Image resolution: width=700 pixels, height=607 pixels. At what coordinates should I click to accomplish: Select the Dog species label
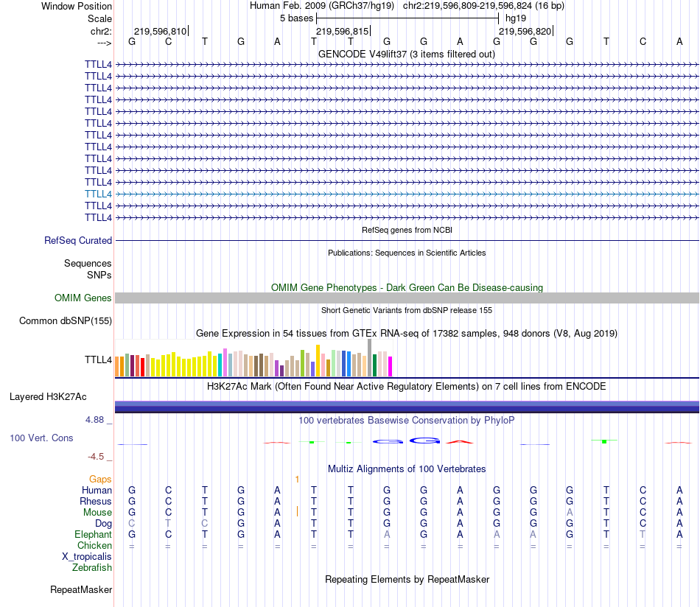point(103,524)
